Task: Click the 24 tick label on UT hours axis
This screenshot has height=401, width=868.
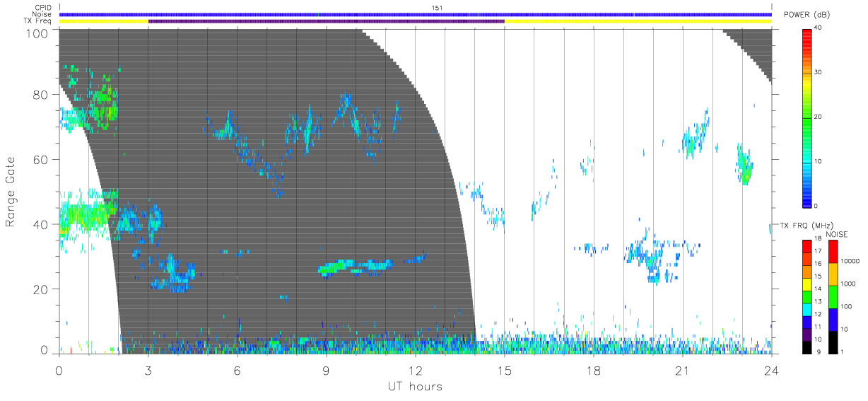Action: pyautogui.click(x=771, y=370)
